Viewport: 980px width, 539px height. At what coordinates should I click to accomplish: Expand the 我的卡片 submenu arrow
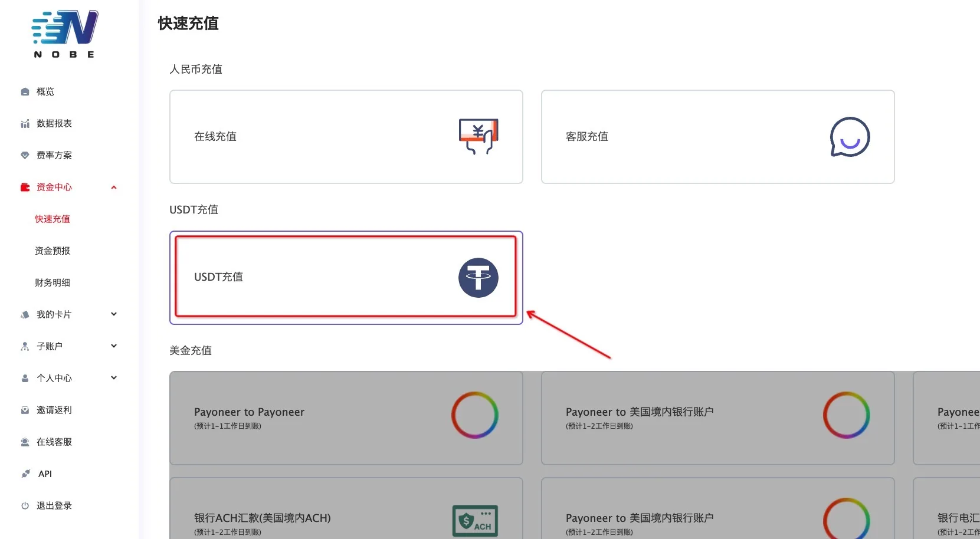[x=114, y=314]
